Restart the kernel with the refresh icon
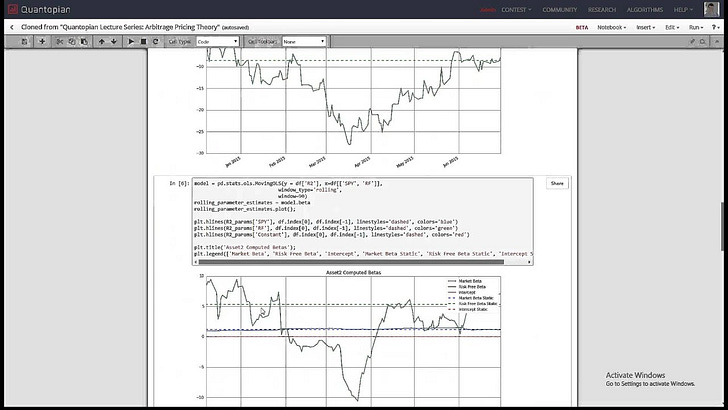 tap(156, 41)
